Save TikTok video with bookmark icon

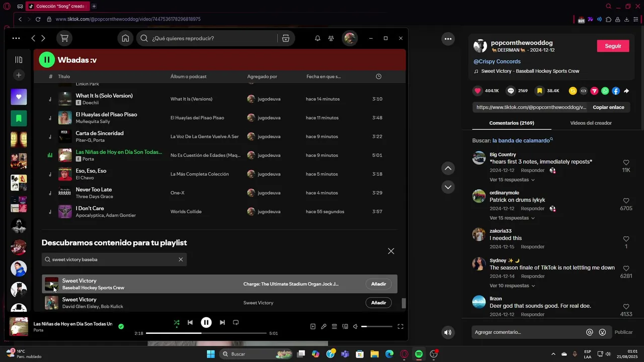point(539,91)
